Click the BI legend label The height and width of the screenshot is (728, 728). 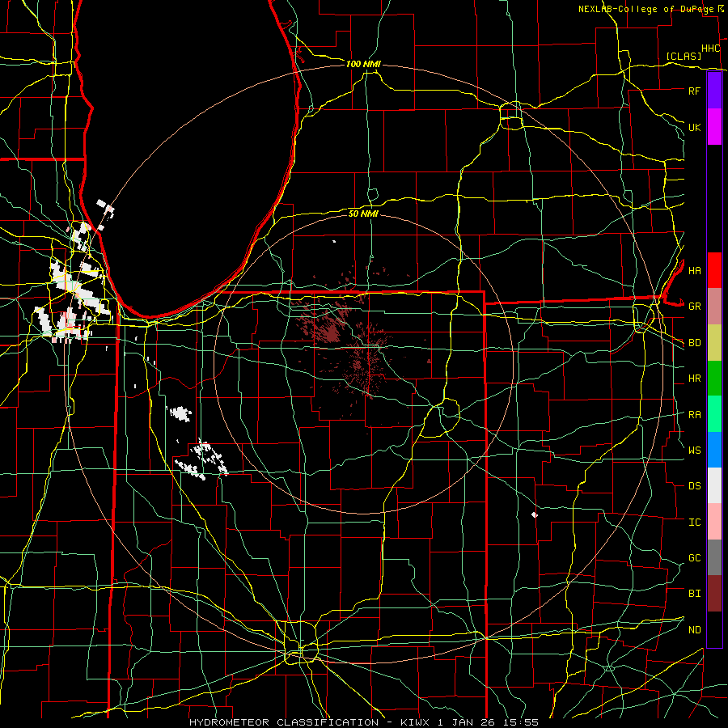[694, 594]
